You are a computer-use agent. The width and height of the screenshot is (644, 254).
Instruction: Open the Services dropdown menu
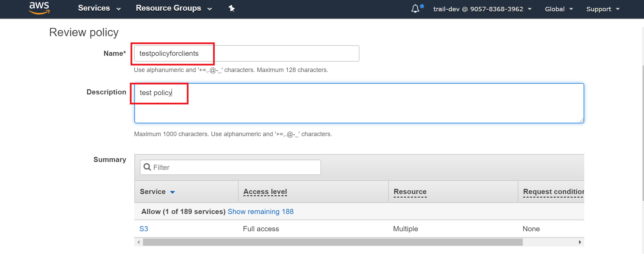coord(99,8)
